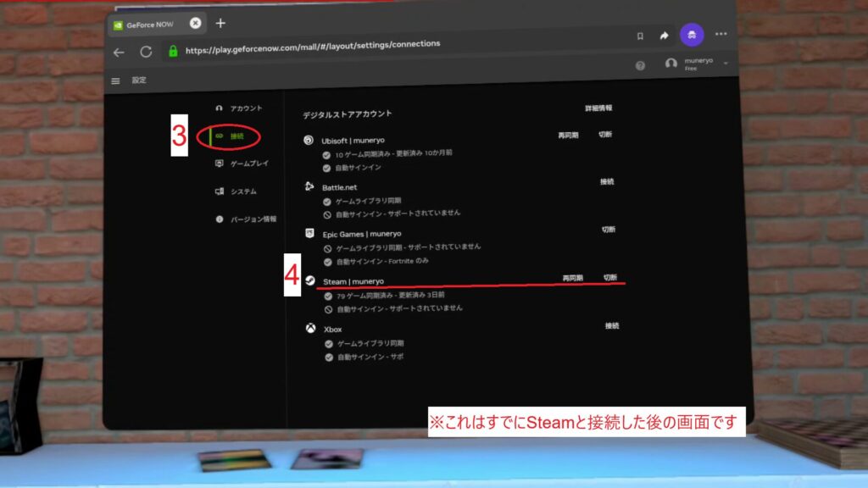Click the Steam 79 ゲーム同期済み check icon

click(328, 296)
